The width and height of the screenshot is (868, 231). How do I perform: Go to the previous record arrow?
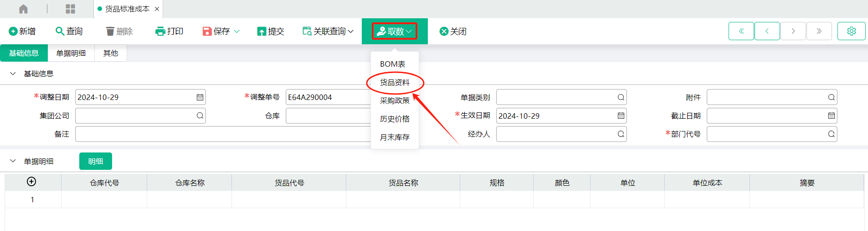[x=767, y=31]
